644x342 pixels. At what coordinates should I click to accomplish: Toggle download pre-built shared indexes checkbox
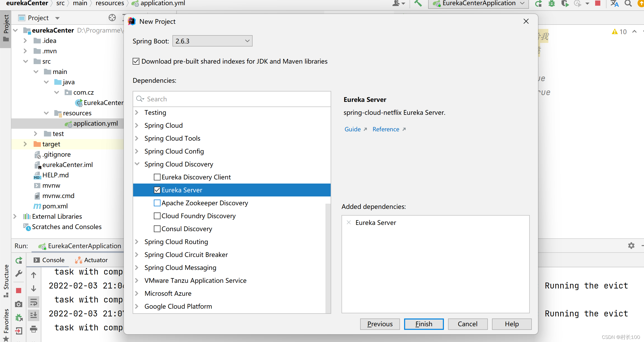136,61
